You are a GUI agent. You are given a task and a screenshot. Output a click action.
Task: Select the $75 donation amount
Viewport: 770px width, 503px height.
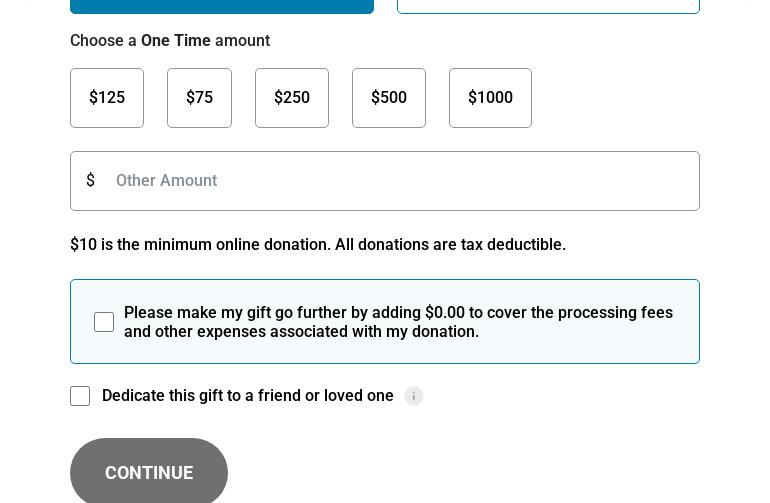click(x=199, y=98)
